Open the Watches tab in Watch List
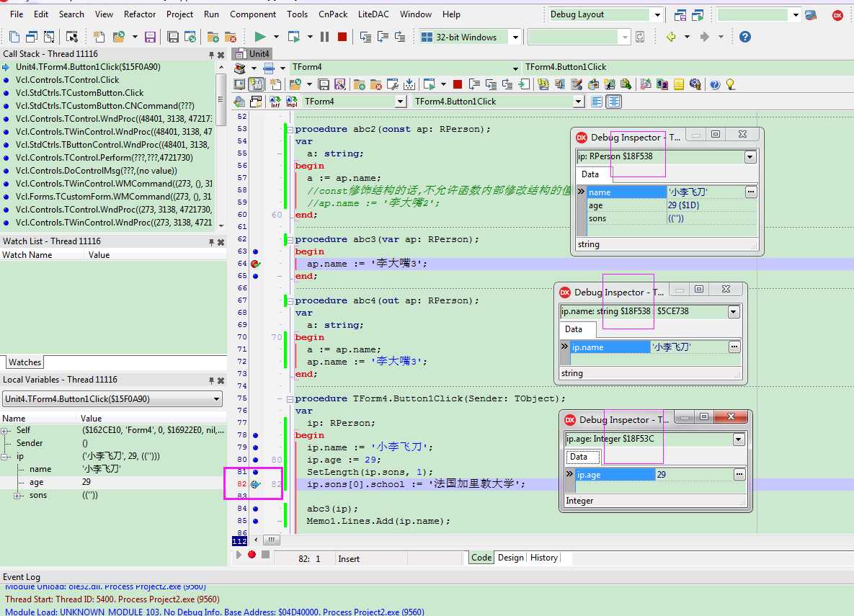The image size is (854, 616). tap(25, 362)
